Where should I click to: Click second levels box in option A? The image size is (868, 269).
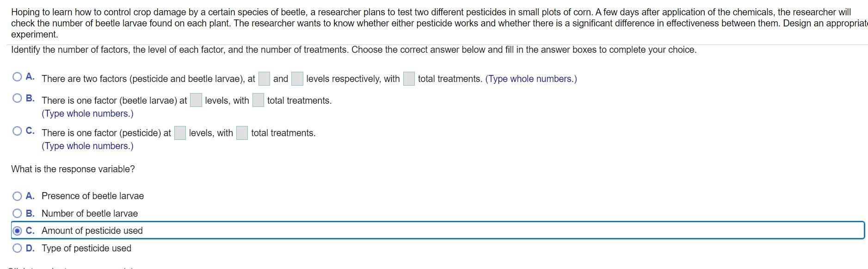[297, 79]
